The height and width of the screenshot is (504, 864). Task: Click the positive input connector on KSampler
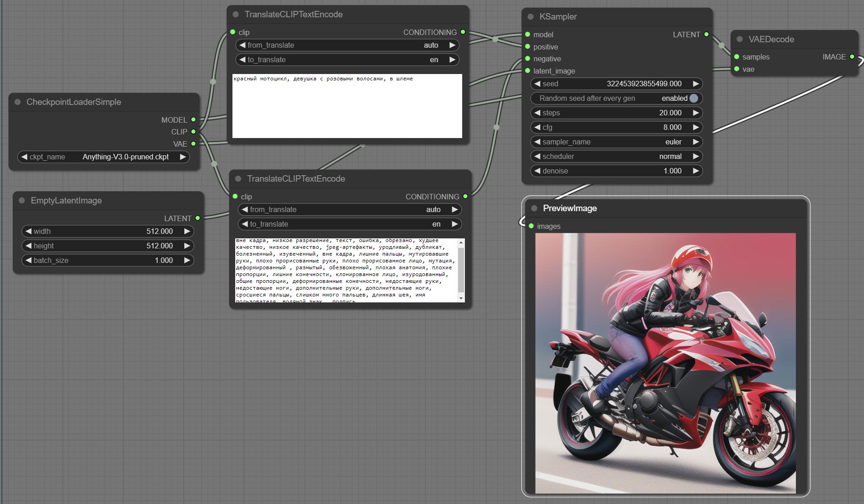tap(528, 47)
